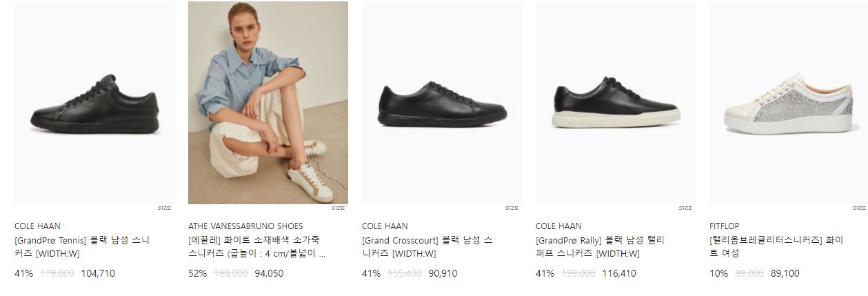Open [GrandPrø Tennis] product title link

[x=82, y=247]
